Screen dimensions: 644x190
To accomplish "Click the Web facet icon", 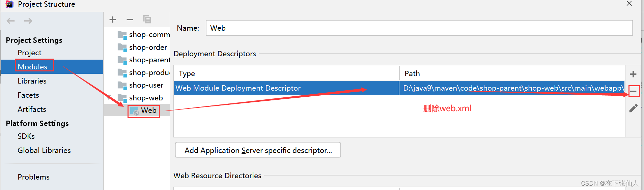I will click(x=134, y=110).
